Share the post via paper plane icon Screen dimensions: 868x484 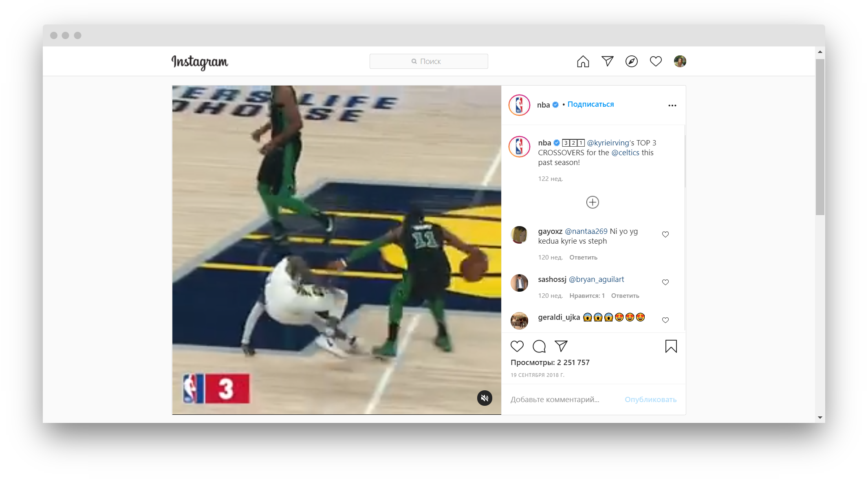click(561, 346)
